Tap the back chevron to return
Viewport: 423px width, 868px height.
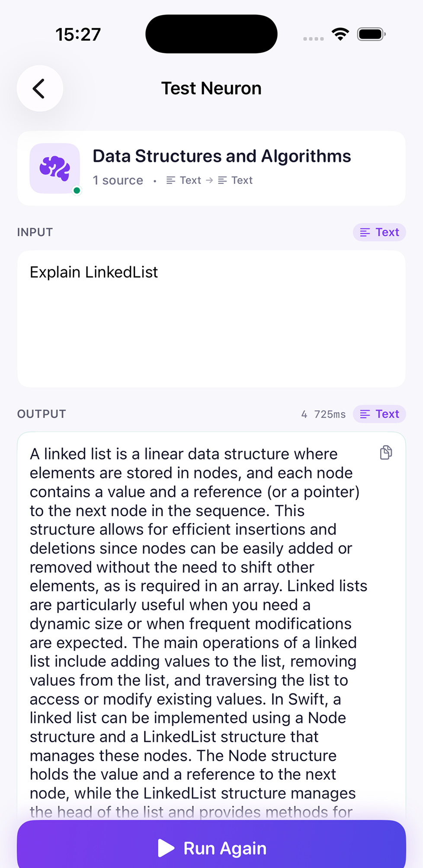click(39, 88)
